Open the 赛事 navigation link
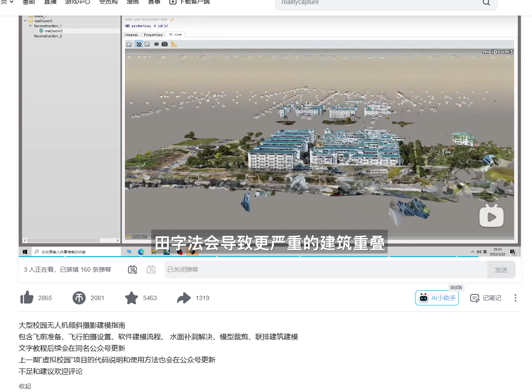Screen dimensions: 532x392 click(154, 2)
